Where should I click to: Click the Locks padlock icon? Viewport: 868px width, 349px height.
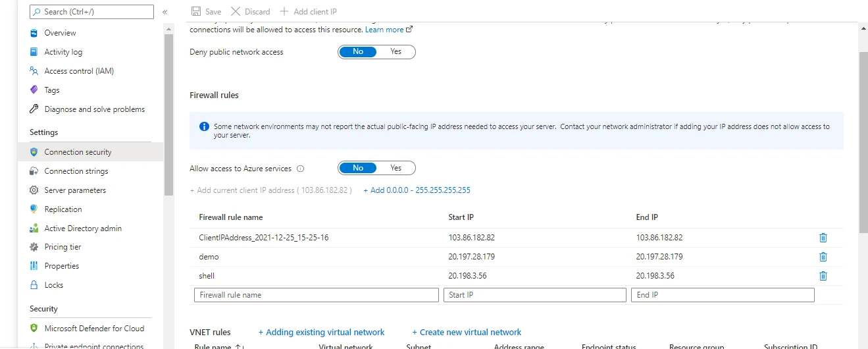tap(34, 285)
